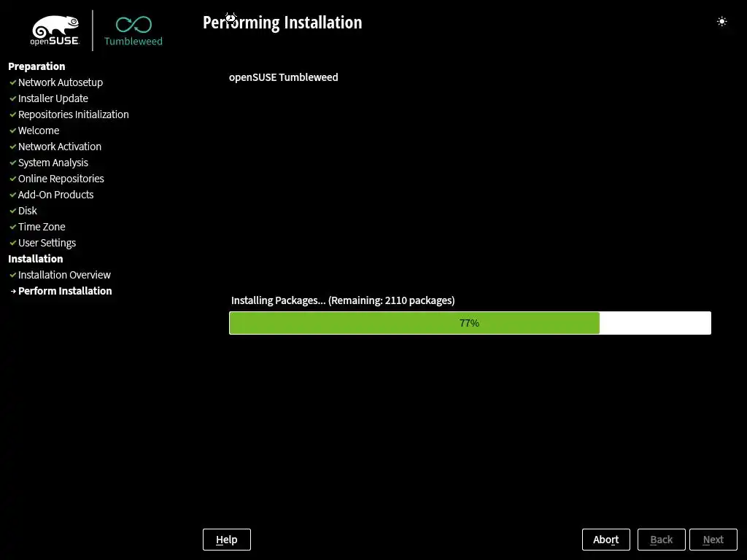
Task: Click checkmark icon beside Time Zone
Action: pos(13,227)
